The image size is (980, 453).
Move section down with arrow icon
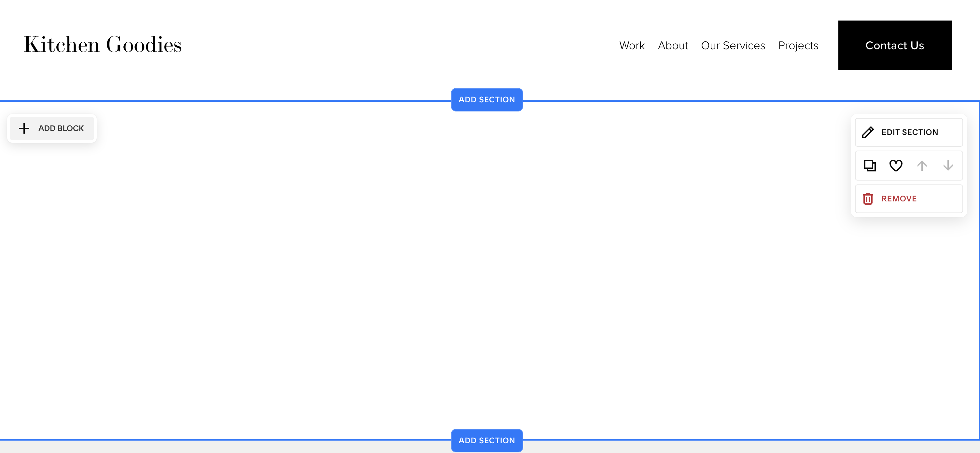(948, 166)
